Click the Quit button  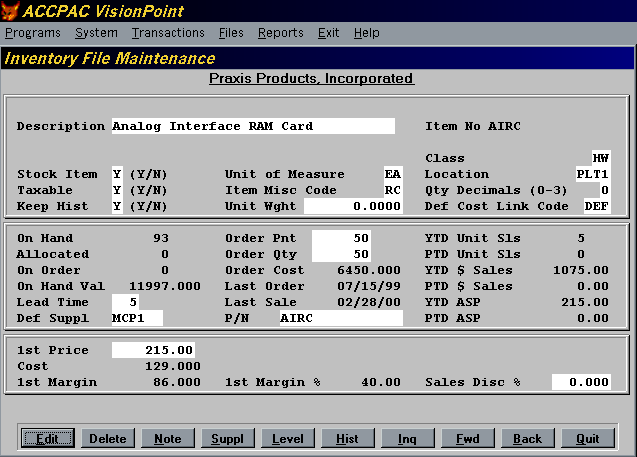tap(587, 438)
